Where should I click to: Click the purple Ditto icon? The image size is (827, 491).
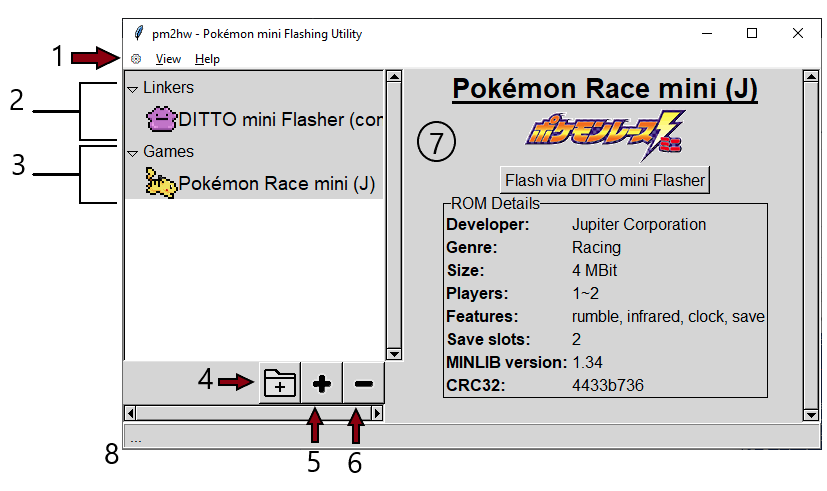[161, 119]
